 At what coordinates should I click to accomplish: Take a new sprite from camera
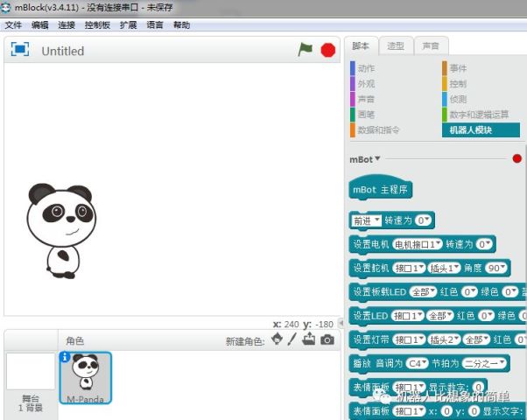327,340
